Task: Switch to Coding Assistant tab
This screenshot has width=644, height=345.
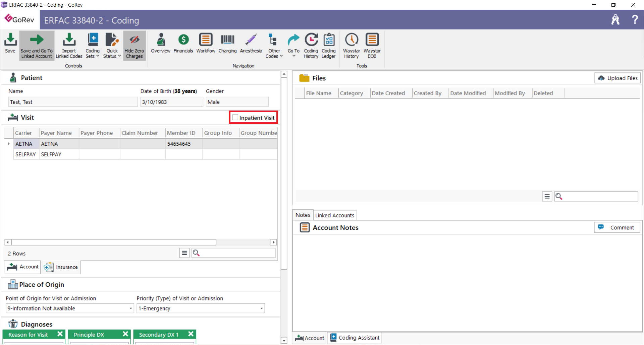Action: (x=355, y=338)
